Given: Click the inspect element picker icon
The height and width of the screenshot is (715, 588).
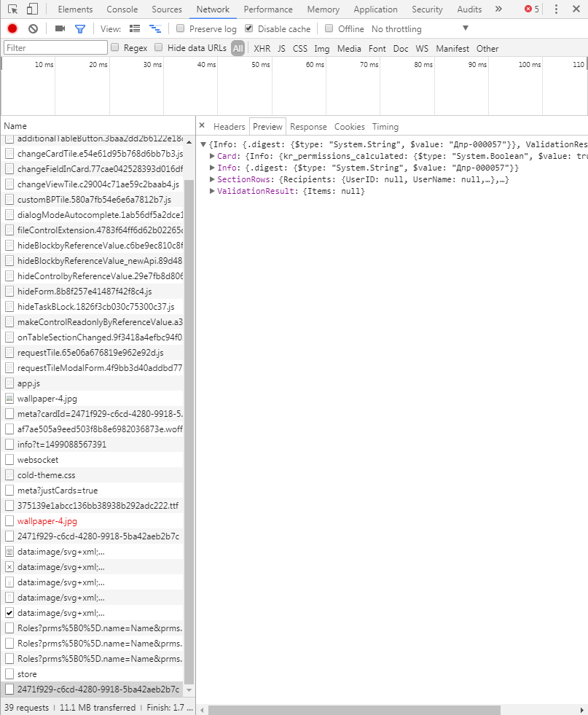Looking at the screenshot, I should (12, 9).
